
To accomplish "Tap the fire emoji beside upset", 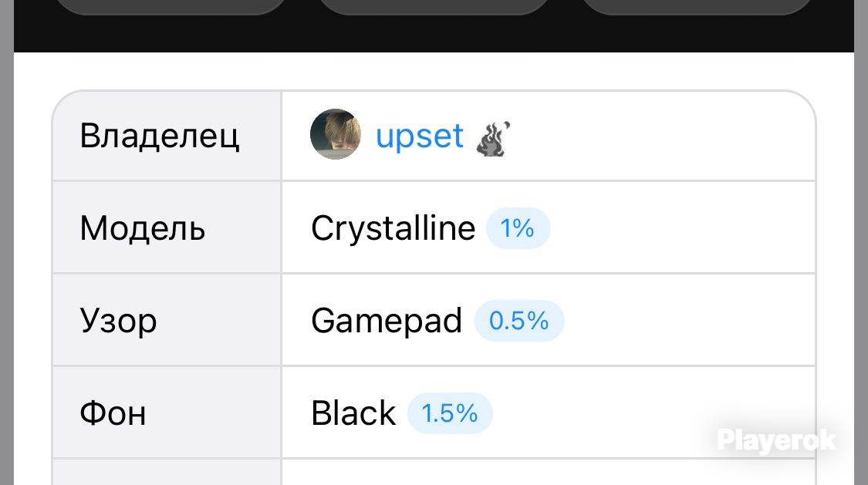I will [x=493, y=139].
